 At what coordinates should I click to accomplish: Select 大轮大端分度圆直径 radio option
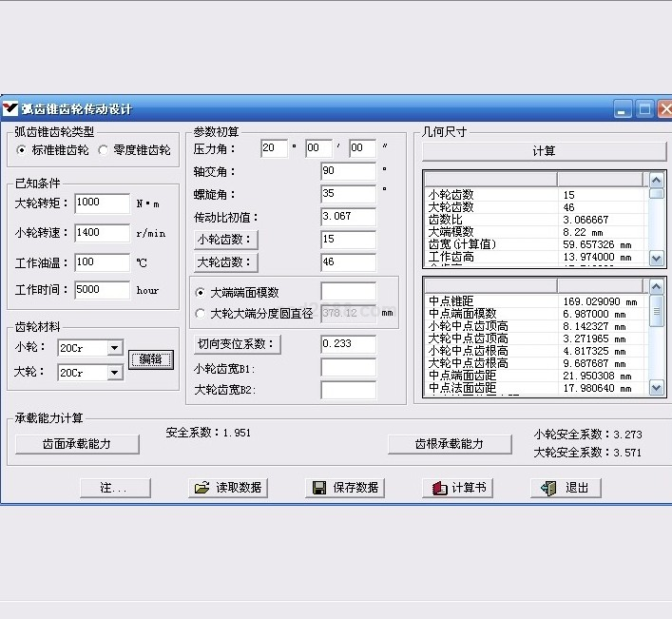point(200,313)
